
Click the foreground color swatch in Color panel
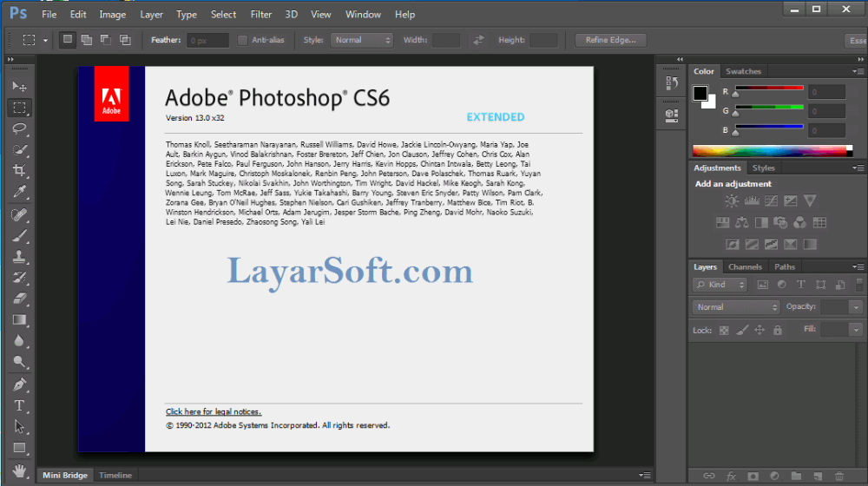click(700, 92)
